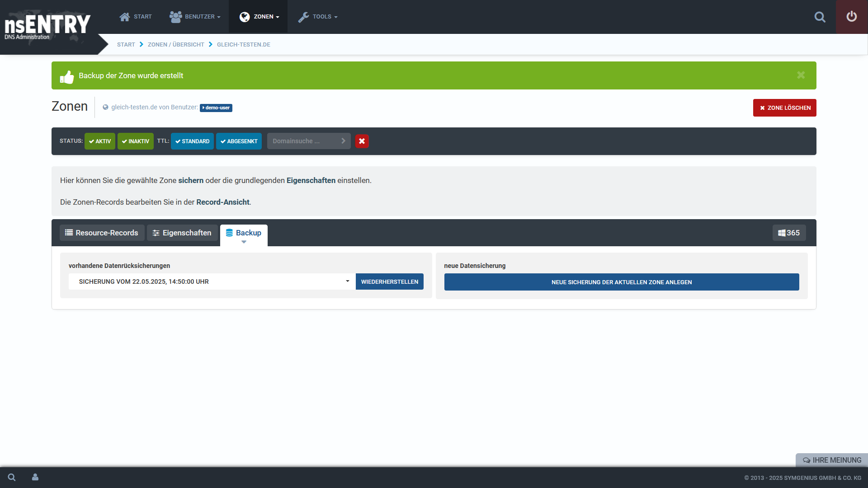Click the ZONE LÖSCHEN button
Screen dimensions: 868x488
784,108
